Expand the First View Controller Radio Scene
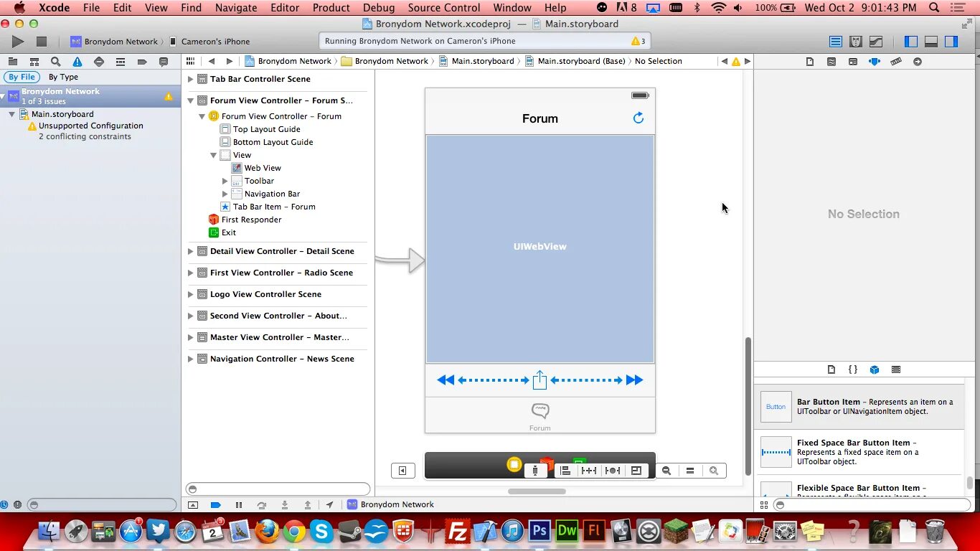The width and height of the screenshot is (980, 551). tap(191, 273)
